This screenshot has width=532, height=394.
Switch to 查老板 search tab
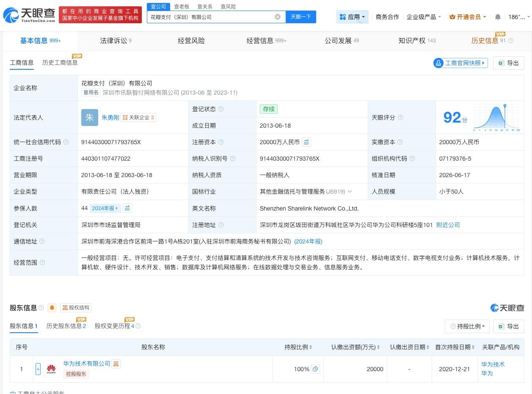tap(182, 7)
